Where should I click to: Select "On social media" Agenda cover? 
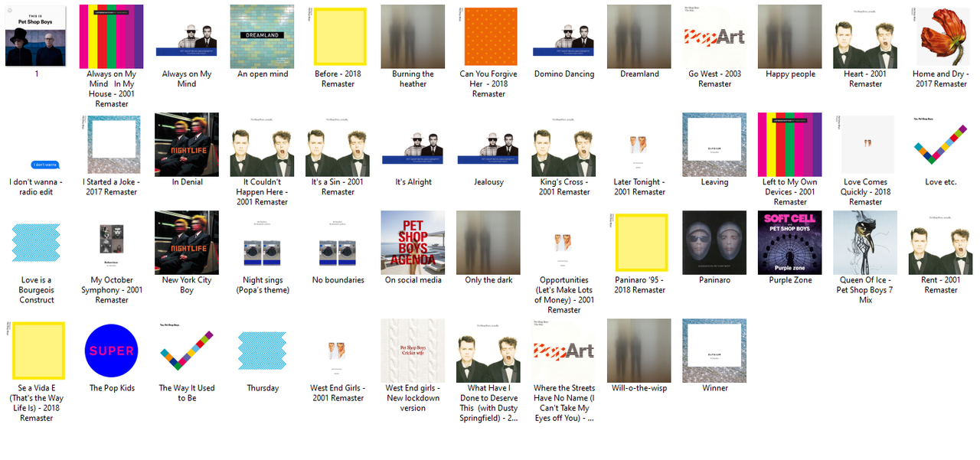click(x=413, y=243)
